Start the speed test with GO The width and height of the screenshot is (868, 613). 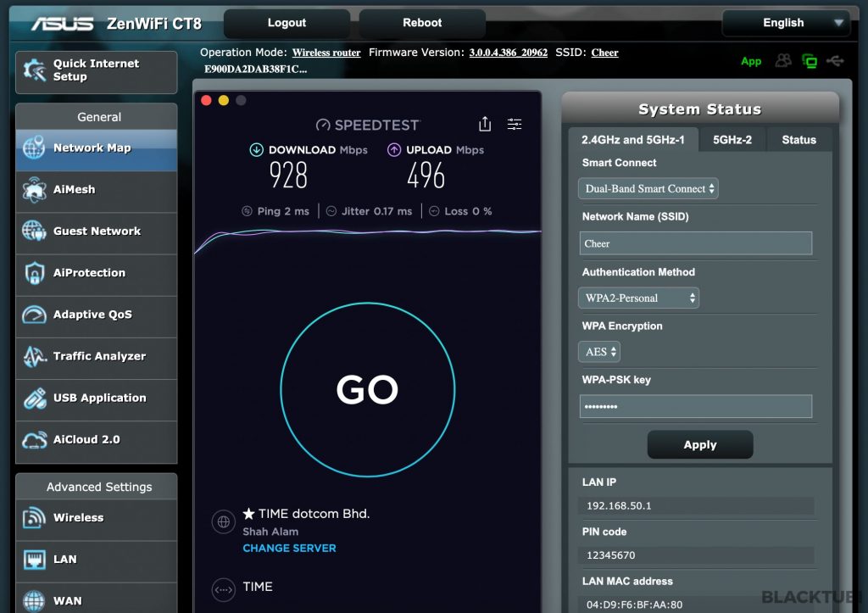pyautogui.click(x=368, y=389)
